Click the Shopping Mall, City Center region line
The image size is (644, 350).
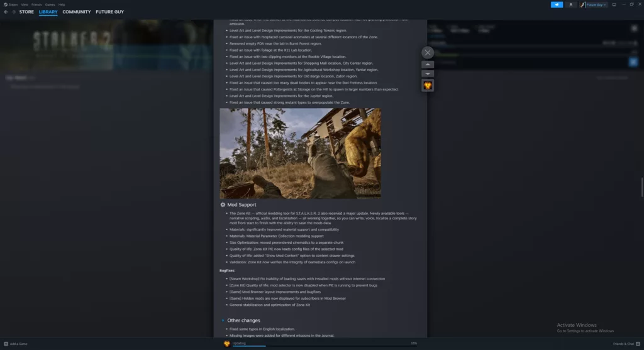pos(301,63)
